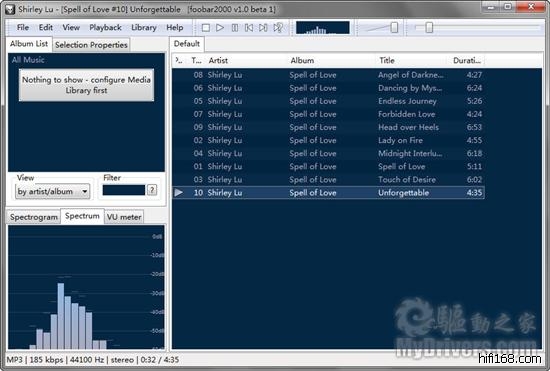Pause the current track

pos(235,28)
